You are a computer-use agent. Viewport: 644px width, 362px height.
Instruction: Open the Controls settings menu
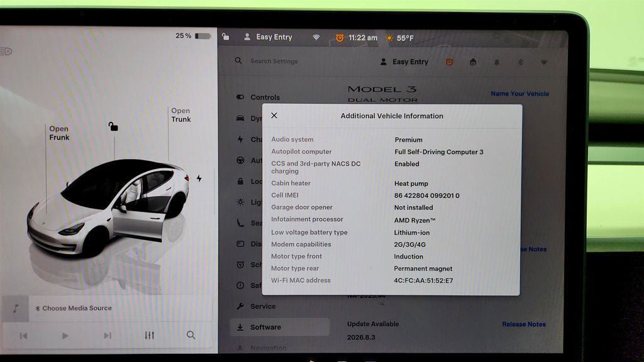click(x=258, y=97)
